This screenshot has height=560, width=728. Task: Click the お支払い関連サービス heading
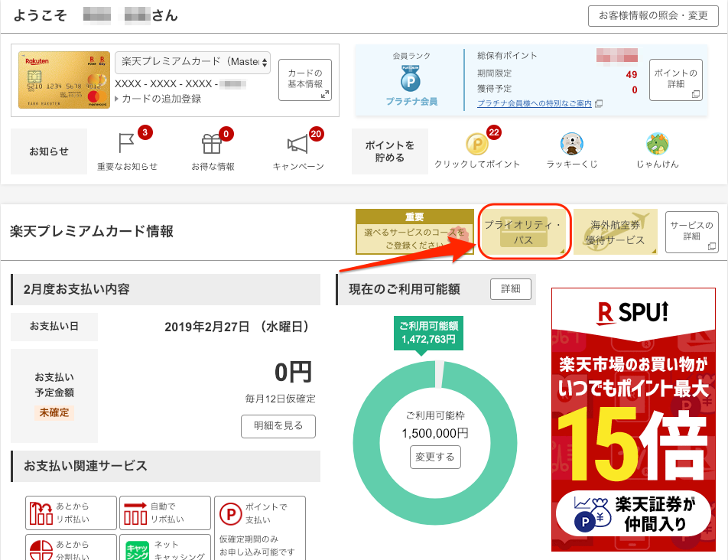point(86,466)
